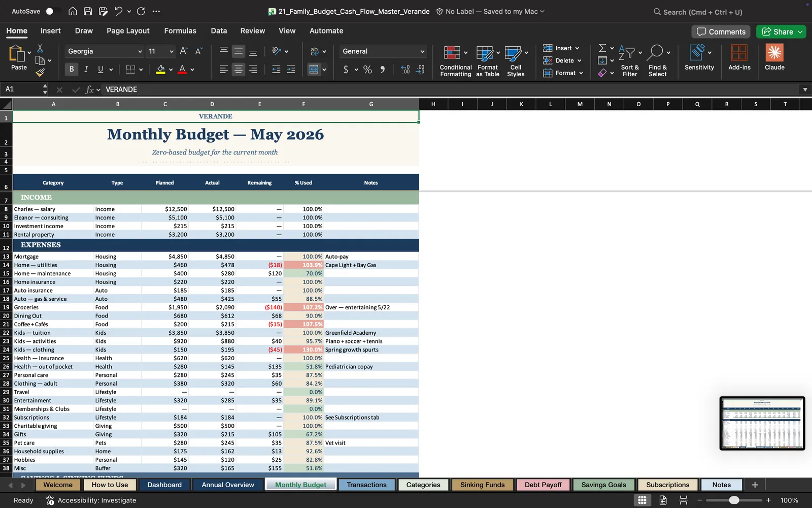The height and width of the screenshot is (508, 812).
Task: Open the Claude add-in icon
Action: coord(774,53)
